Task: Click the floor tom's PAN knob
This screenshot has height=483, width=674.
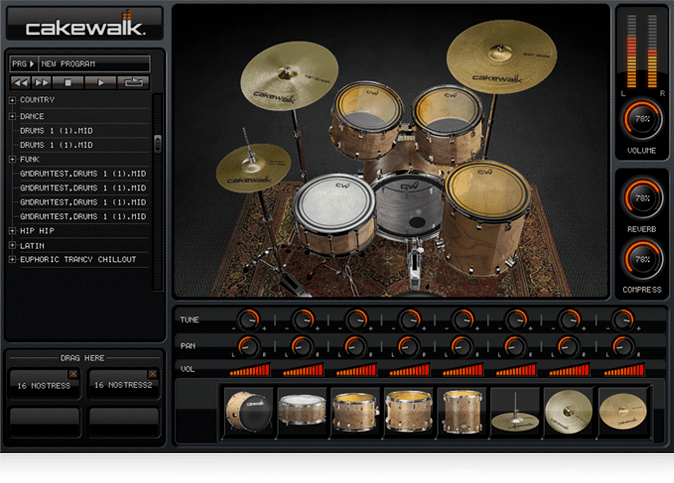Action: click(461, 346)
